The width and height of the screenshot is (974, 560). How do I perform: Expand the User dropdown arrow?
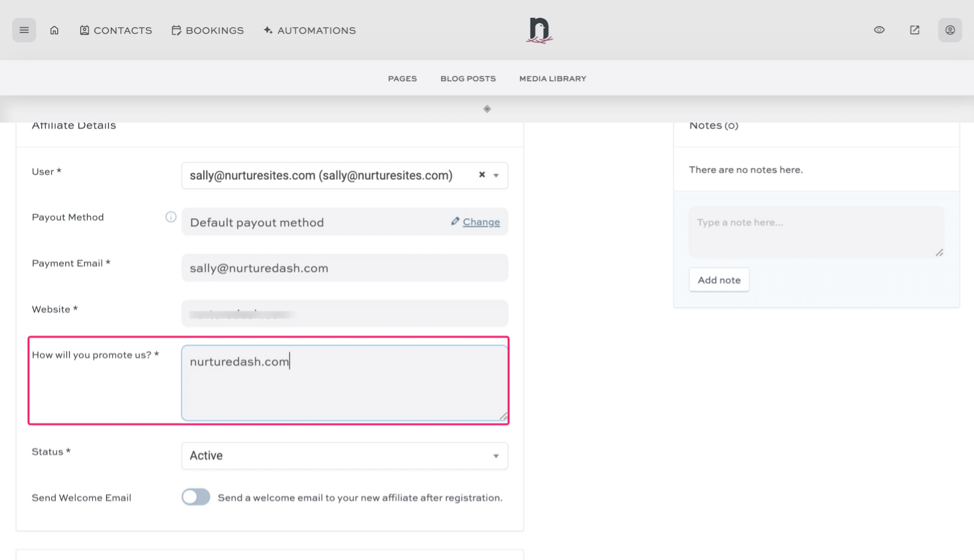click(x=496, y=176)
